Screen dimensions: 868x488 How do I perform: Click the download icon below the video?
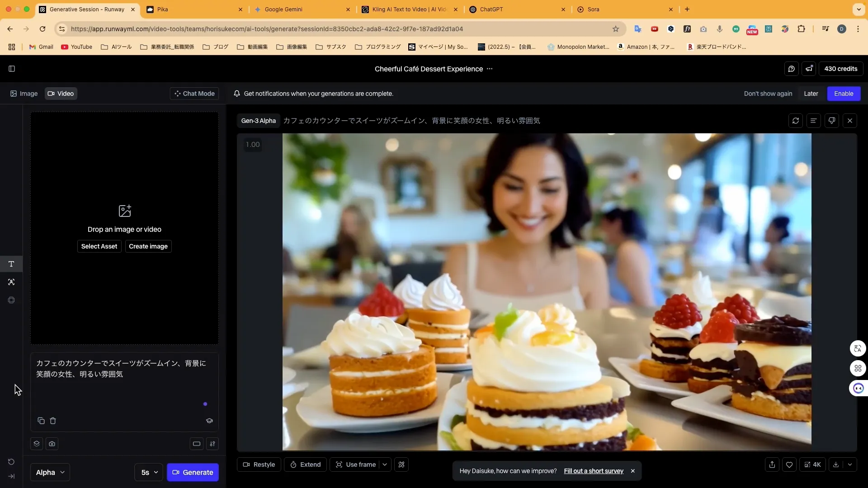(x=836, y=465)
